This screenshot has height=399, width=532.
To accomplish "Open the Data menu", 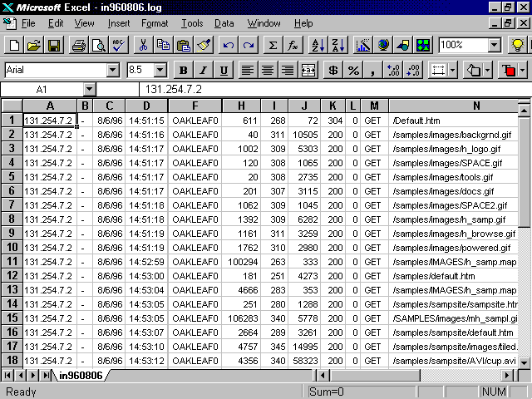I will click(x=224, y=23).
